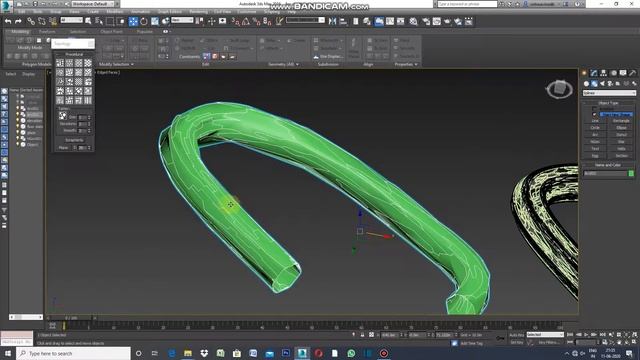Collapse the Name and Color rollout
The height and width of the screenshot is (360, 640).
608,165
